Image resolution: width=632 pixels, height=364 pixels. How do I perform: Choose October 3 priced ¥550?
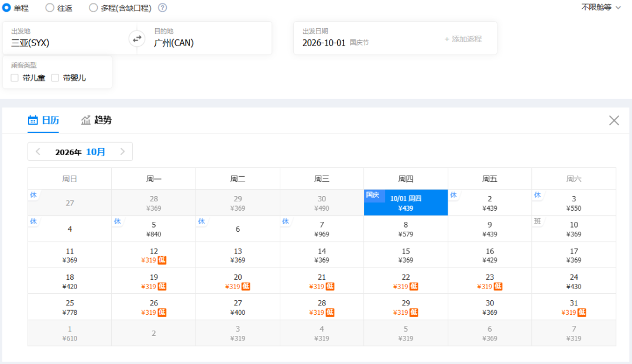point(573,202)
